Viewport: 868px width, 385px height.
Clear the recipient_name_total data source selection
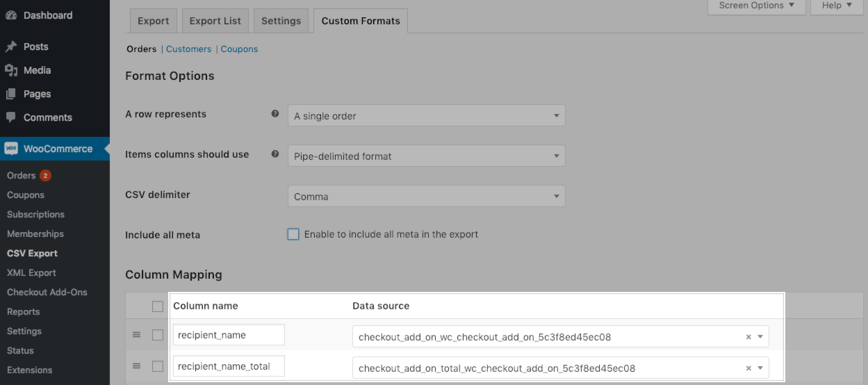click(748, 368)
